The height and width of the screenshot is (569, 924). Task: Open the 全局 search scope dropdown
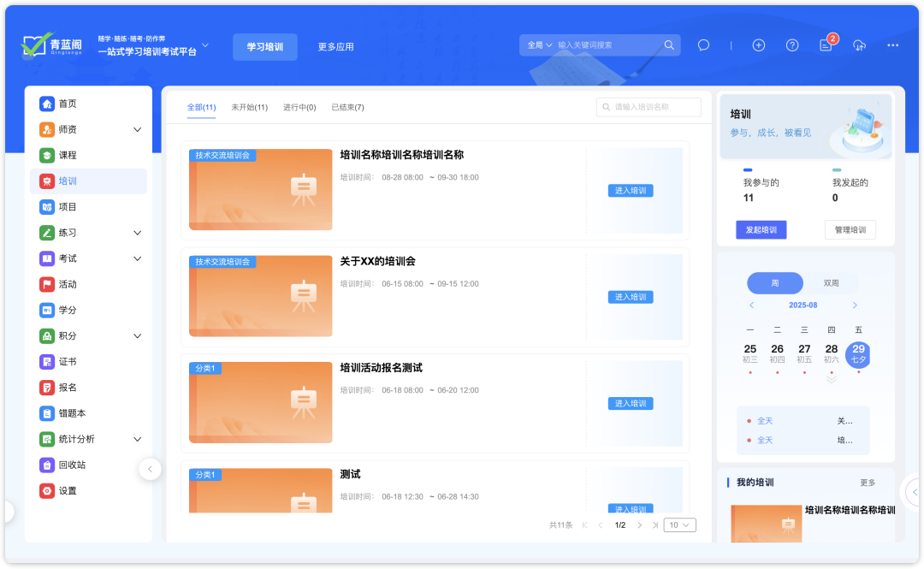(541, 43)
